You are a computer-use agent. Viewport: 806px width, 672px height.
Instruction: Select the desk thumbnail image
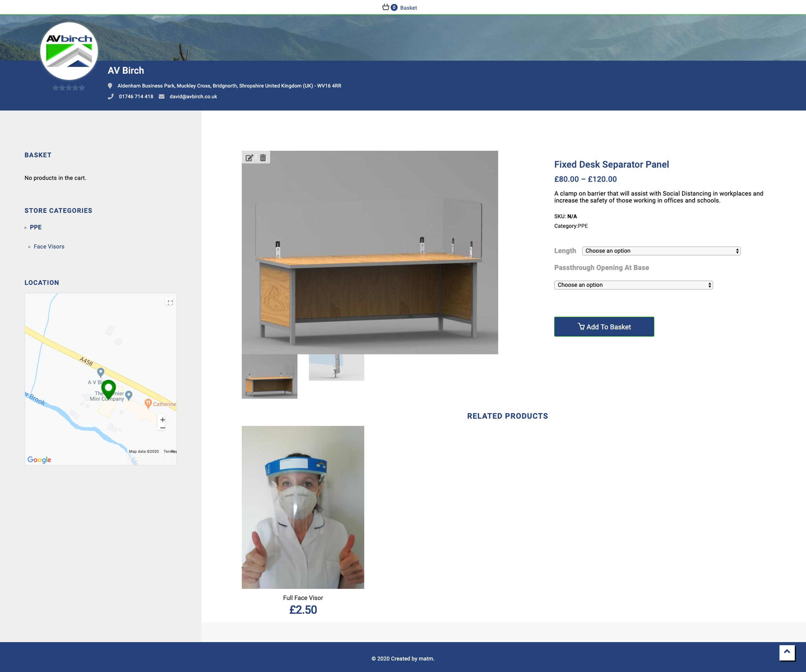(x=270, y=376)
